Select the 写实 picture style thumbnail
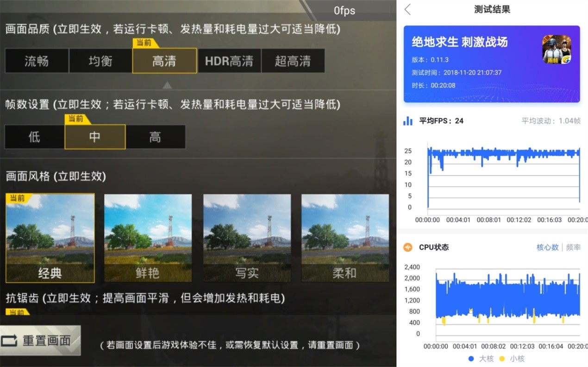This screenshot has height=367, width=588. click(x=247, y=238)
